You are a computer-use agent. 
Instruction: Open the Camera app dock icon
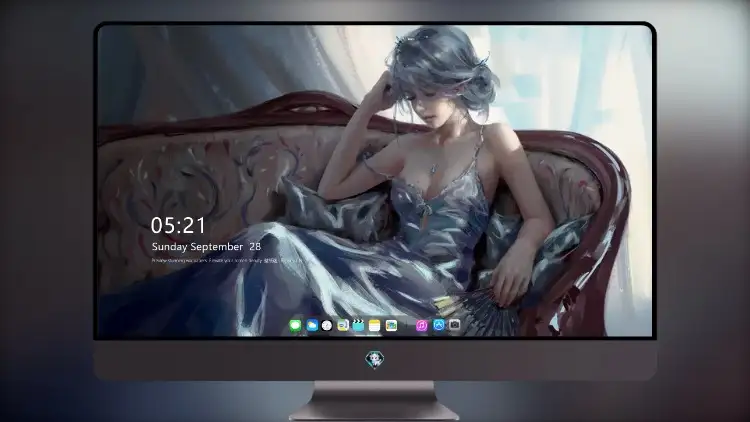point(454,325)
